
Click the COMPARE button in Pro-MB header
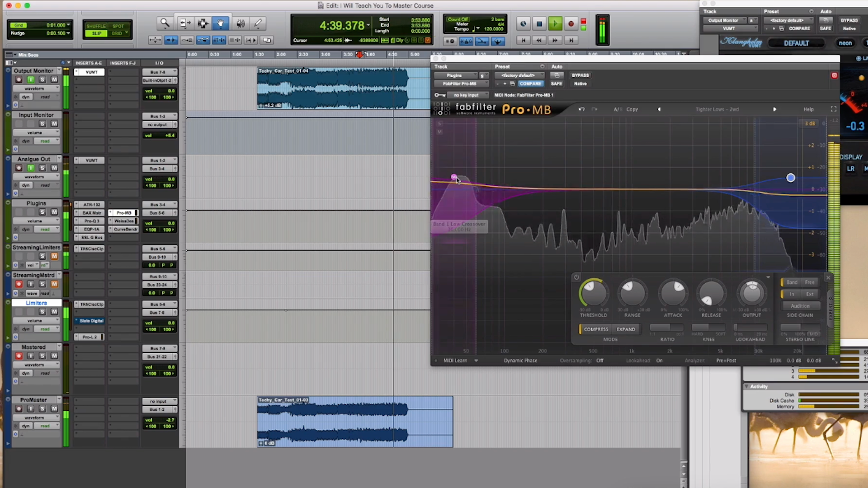coord(530,84)
